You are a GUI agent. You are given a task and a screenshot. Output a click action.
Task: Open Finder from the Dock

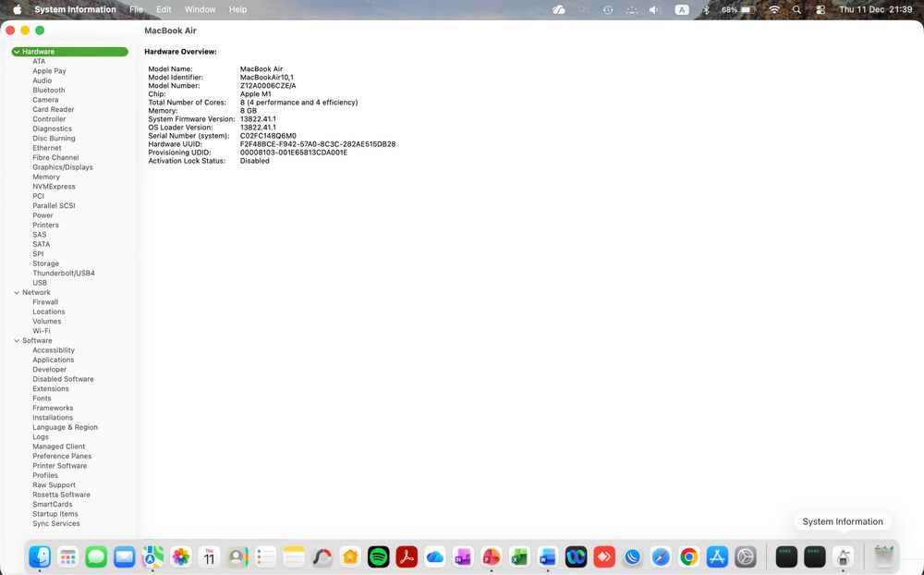[40, 557]
